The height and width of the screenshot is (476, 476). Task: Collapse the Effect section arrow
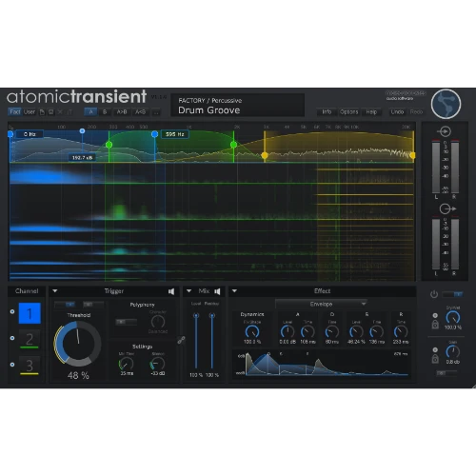pos(234,290)
